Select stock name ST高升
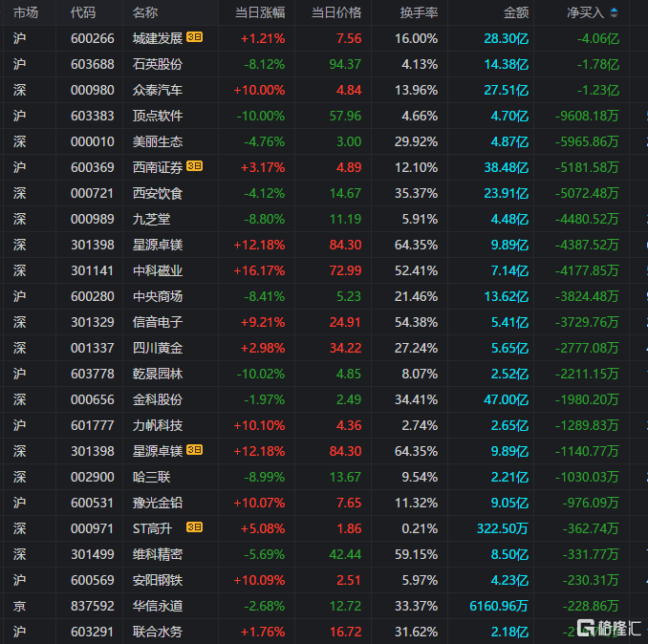648x644 pixels. [152, 528]
